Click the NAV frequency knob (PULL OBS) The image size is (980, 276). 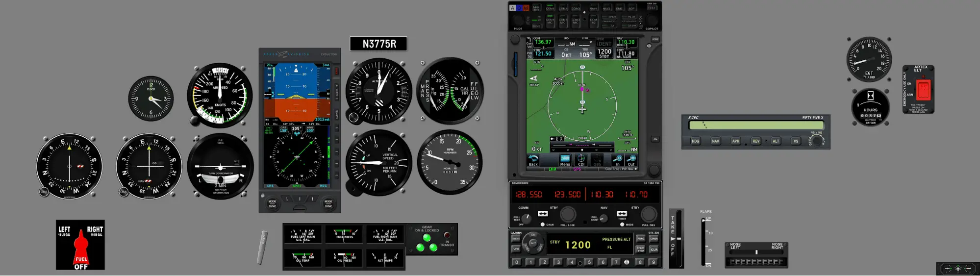coord(648,214)
